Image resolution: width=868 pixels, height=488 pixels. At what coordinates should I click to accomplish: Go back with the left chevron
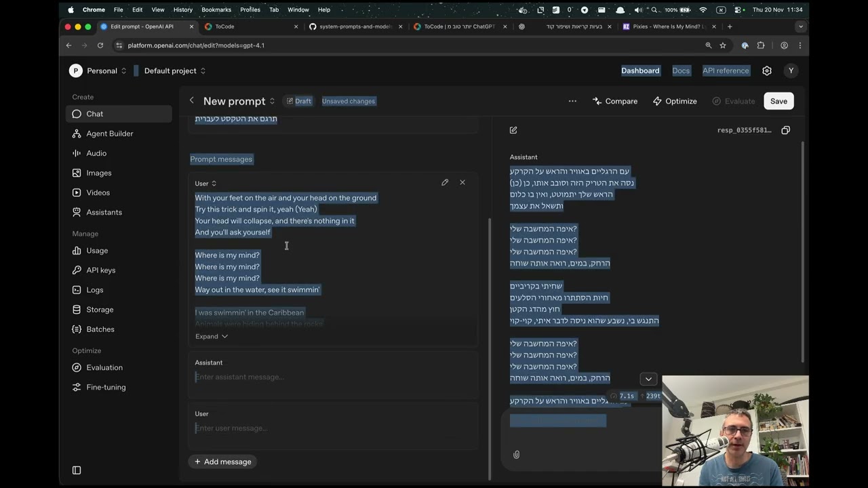191,100
